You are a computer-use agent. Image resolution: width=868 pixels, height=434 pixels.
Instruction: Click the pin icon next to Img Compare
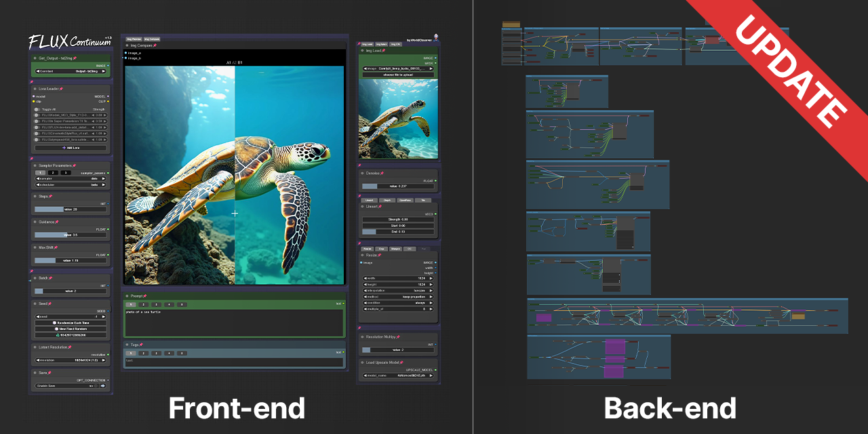tap(155, 45)
